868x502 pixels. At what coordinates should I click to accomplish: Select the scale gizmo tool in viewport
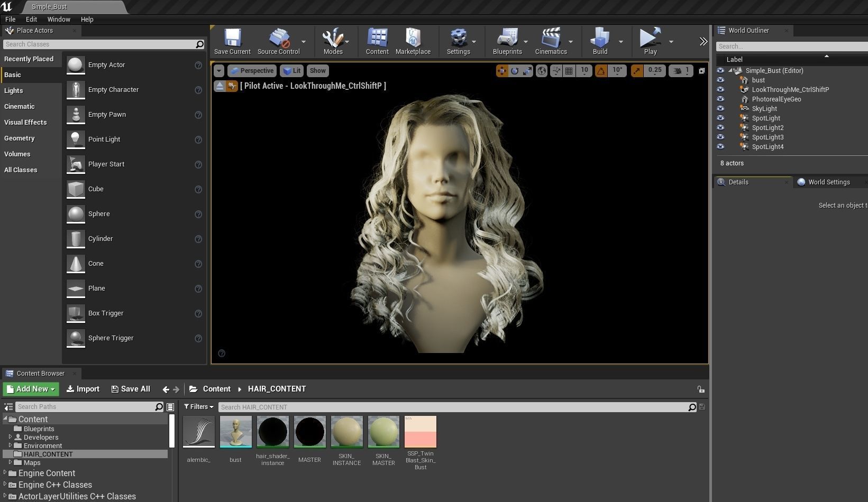click(x=527, y=70)
